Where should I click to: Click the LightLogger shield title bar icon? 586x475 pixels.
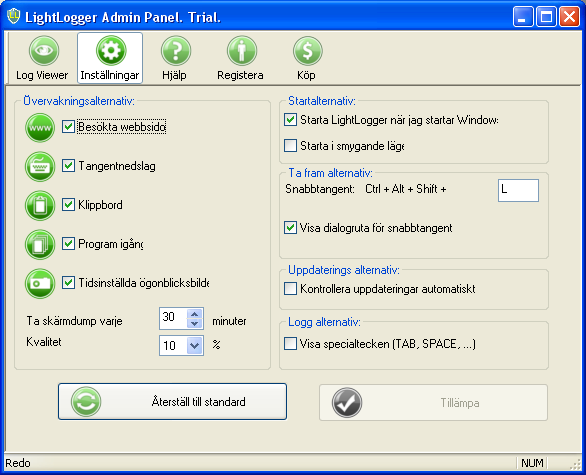click(13, 16)
